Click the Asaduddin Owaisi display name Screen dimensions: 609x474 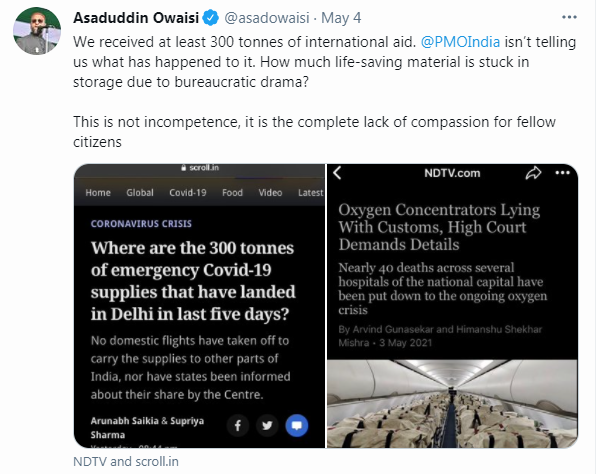click(x=136, y=18)
